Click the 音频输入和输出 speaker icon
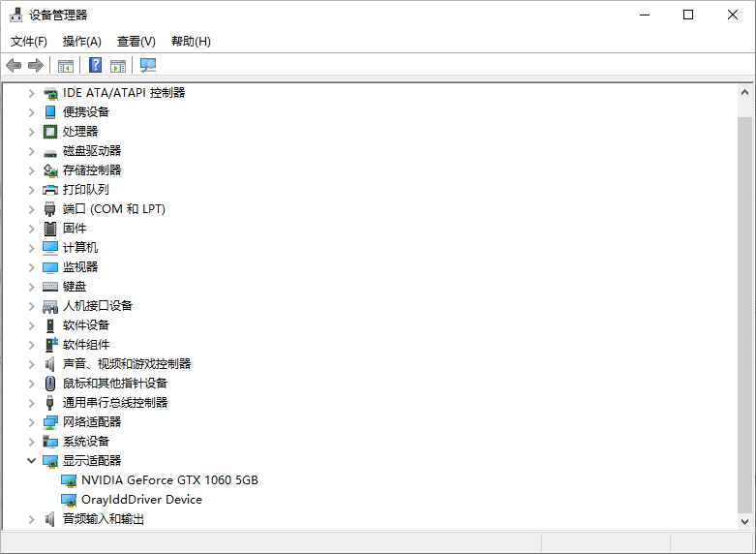The image size is (756, 554). pos(50,519)
